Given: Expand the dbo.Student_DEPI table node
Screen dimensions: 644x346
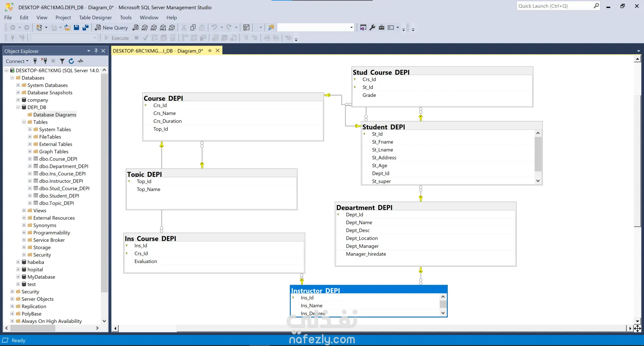Looking at the screenshot, I should pos(30,196).
